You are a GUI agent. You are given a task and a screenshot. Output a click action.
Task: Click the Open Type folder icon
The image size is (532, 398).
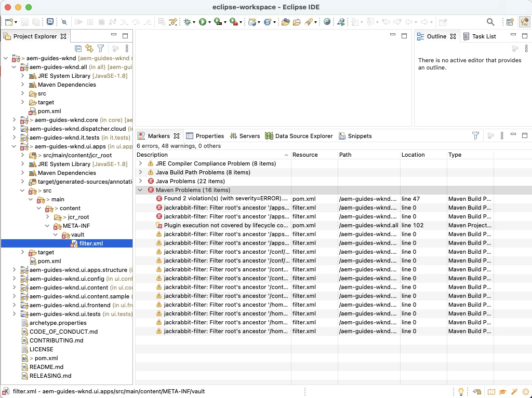[x=286, y=22]
